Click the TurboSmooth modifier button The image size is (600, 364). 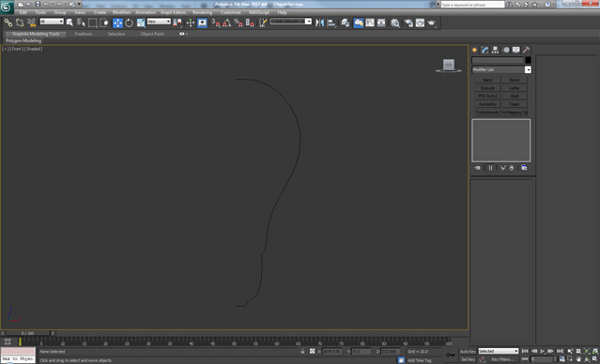487,113
